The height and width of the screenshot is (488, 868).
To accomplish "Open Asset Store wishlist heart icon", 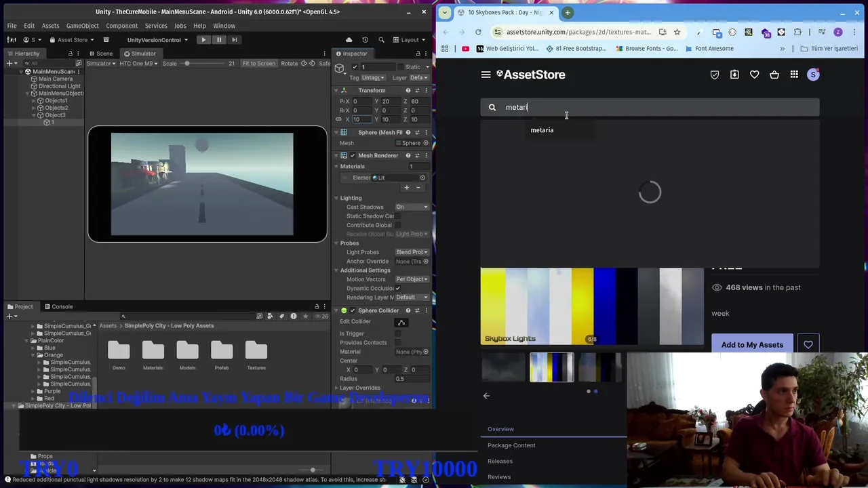I will coord(754,75).
